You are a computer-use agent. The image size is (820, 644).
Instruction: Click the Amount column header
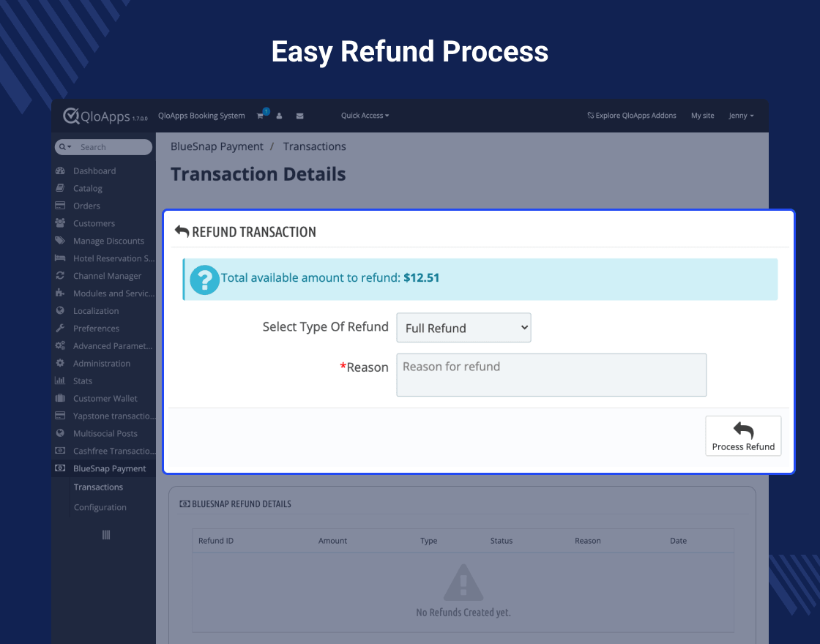click(332, 541)
